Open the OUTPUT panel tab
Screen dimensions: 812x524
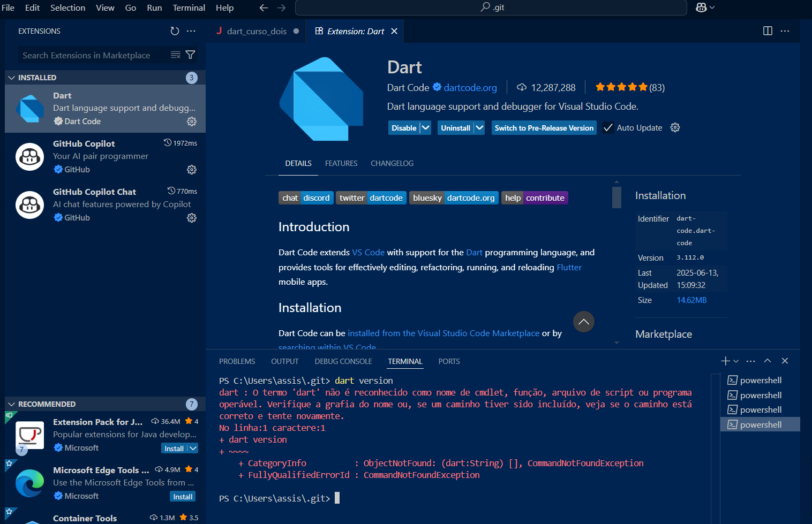pos(284,361)
